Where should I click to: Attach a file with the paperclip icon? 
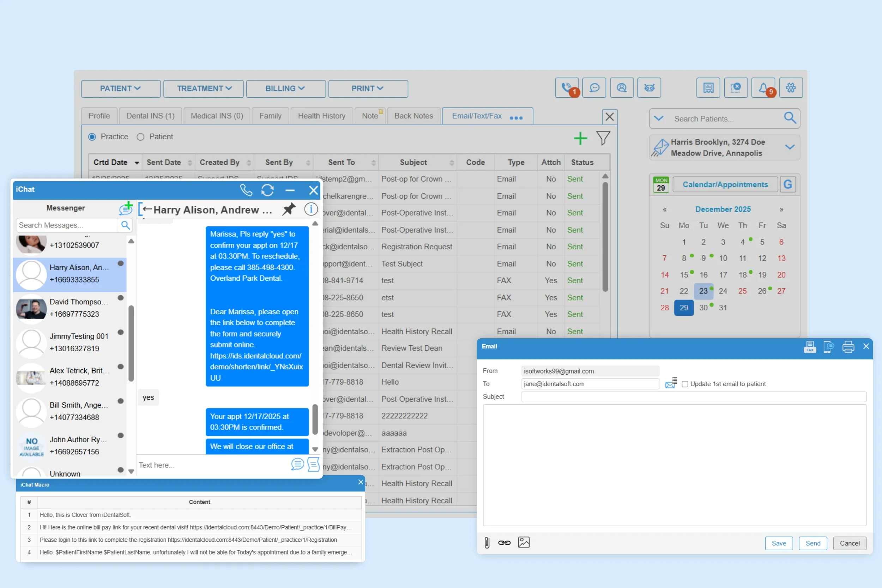pos(487,542)
